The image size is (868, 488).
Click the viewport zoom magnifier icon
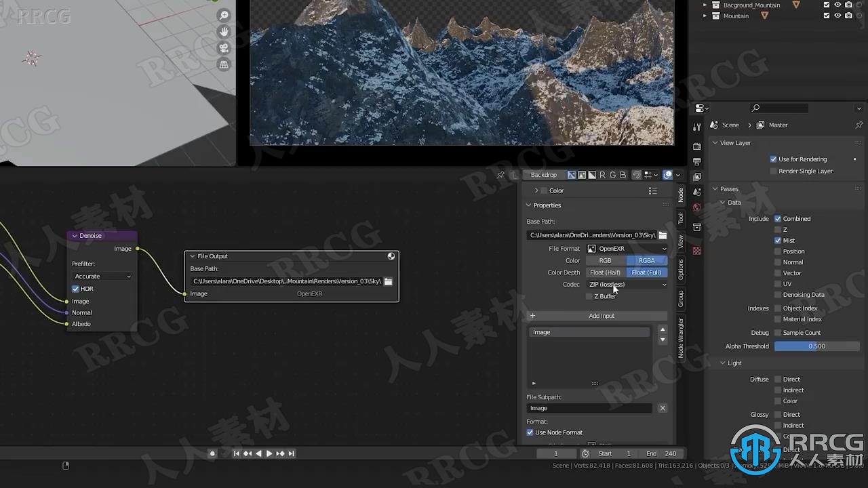pyautogui.click(x=223, y=16)
